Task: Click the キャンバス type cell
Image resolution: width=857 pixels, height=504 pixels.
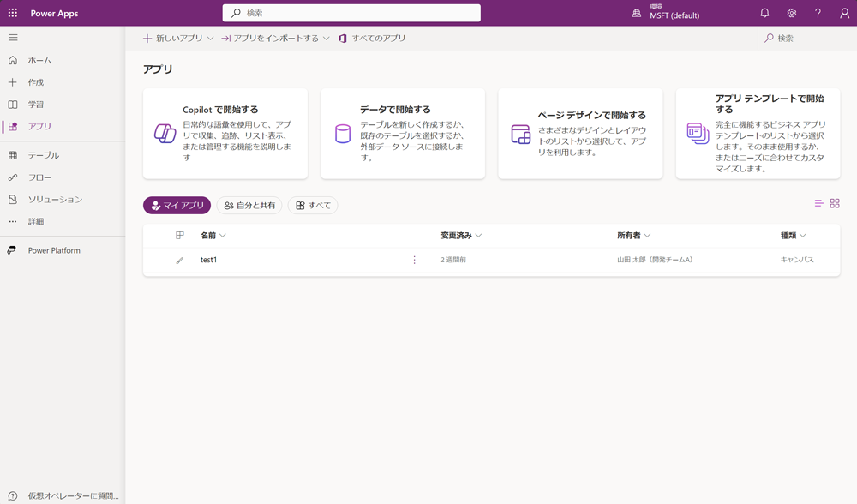Action: coord(797,260)
